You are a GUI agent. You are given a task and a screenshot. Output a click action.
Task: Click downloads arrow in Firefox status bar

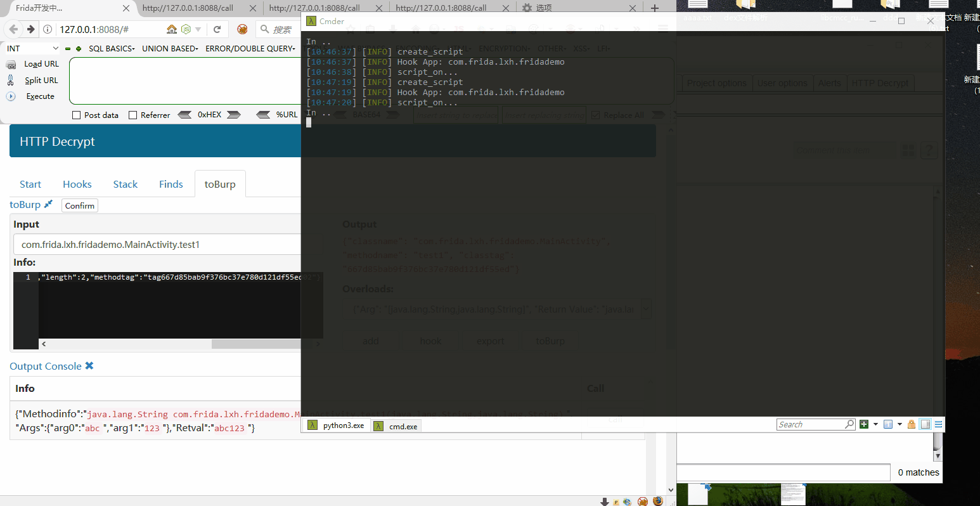605,502
